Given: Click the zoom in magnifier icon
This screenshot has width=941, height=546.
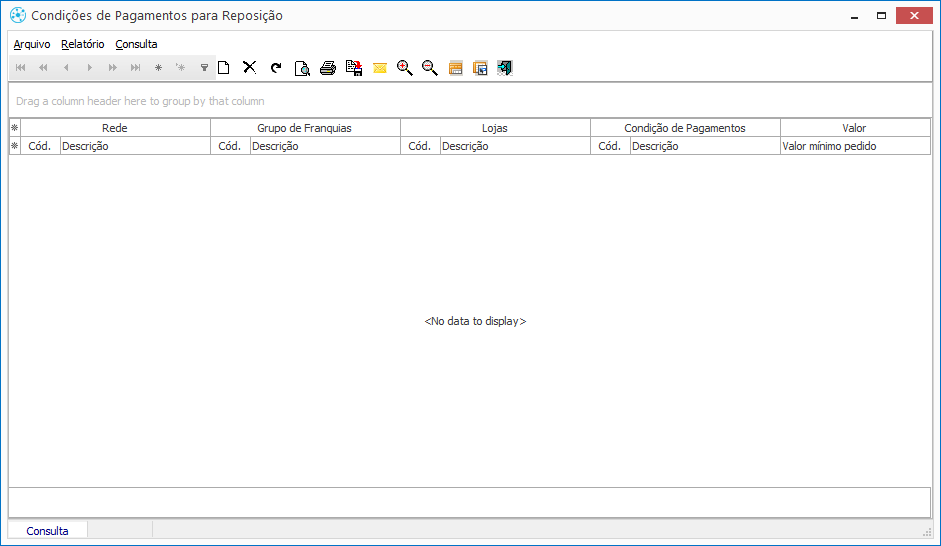Looking at the screenshot, I should point(405,68).
